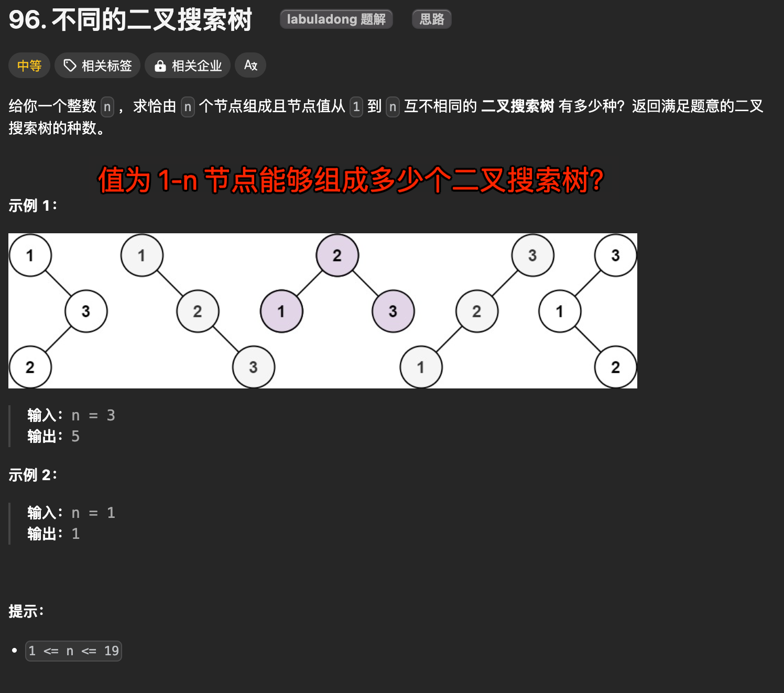Click the example binary search trees image
Screen dimensions: 784x693
pos(323,311)
